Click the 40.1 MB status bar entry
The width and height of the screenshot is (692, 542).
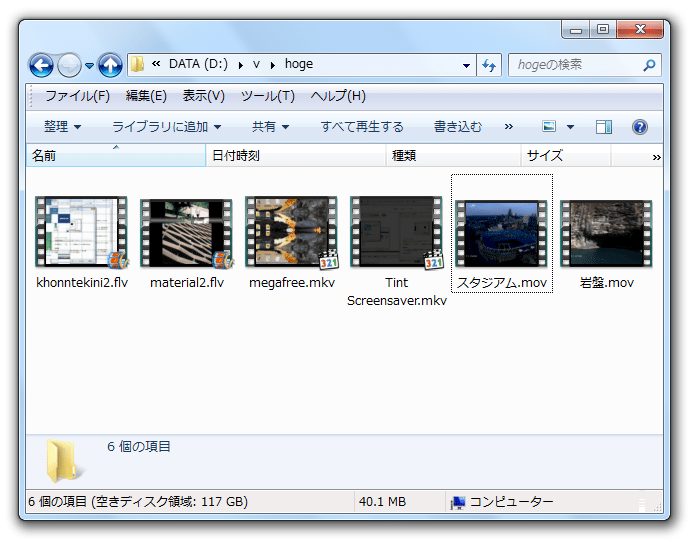point(382,502)
